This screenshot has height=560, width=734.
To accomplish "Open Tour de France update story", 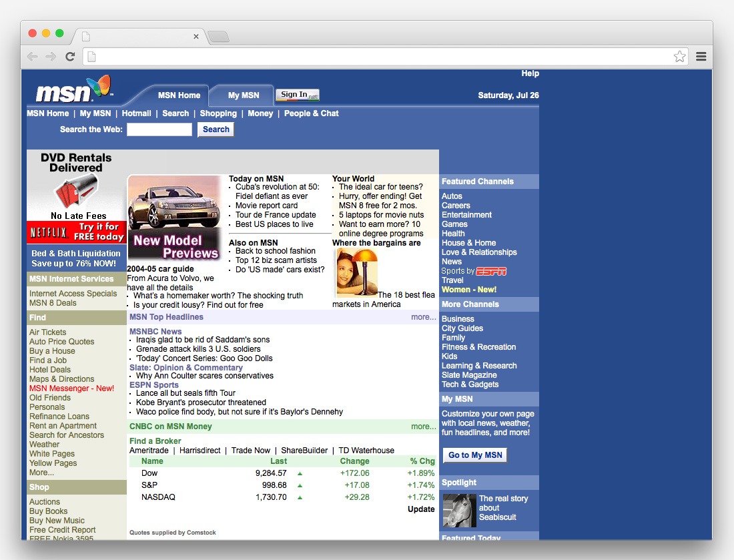I will [x=276, y=215].
